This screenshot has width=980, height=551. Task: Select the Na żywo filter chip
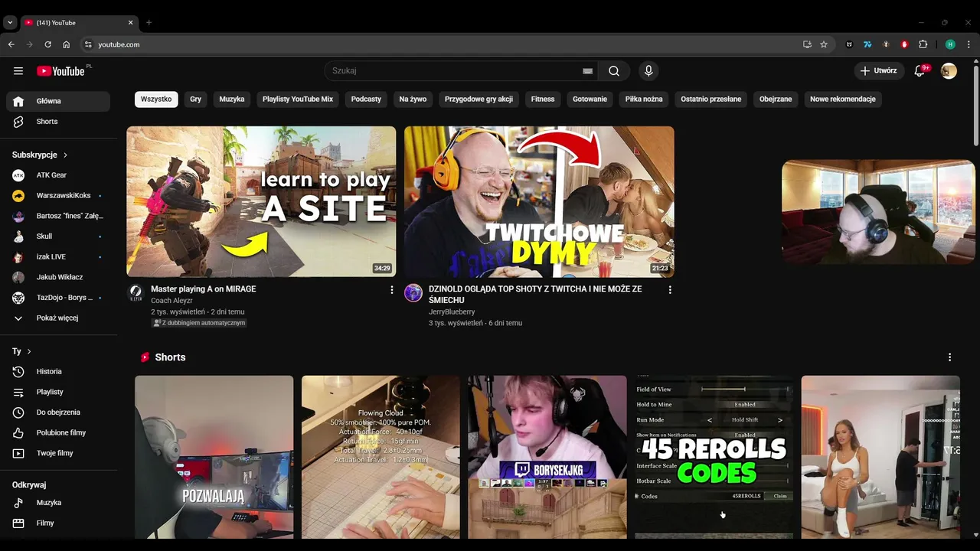[413, 99]
